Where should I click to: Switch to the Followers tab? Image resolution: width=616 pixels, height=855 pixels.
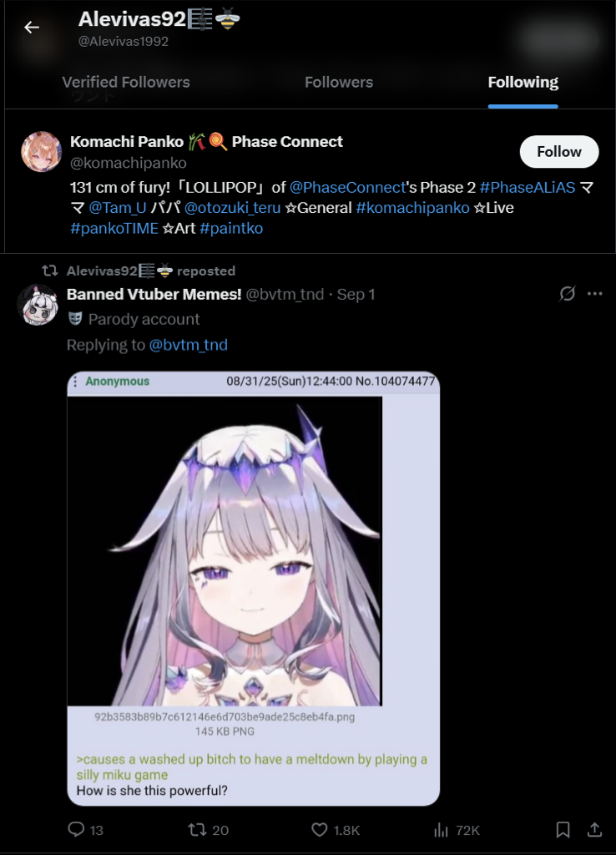pyautogui.click(x=339, y=82)
